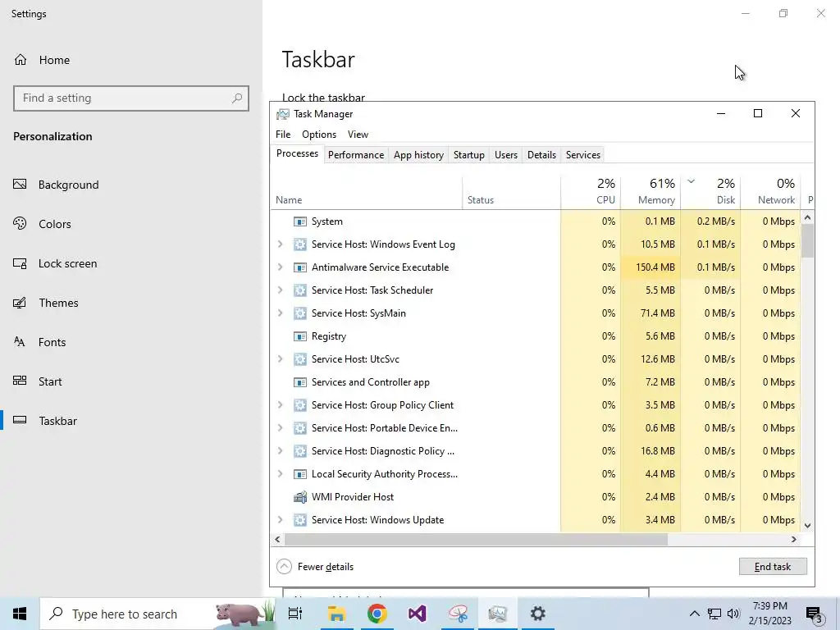Click the Find a setting search box
The width and height of the screenshot is (840, 630).
[131, 98]
